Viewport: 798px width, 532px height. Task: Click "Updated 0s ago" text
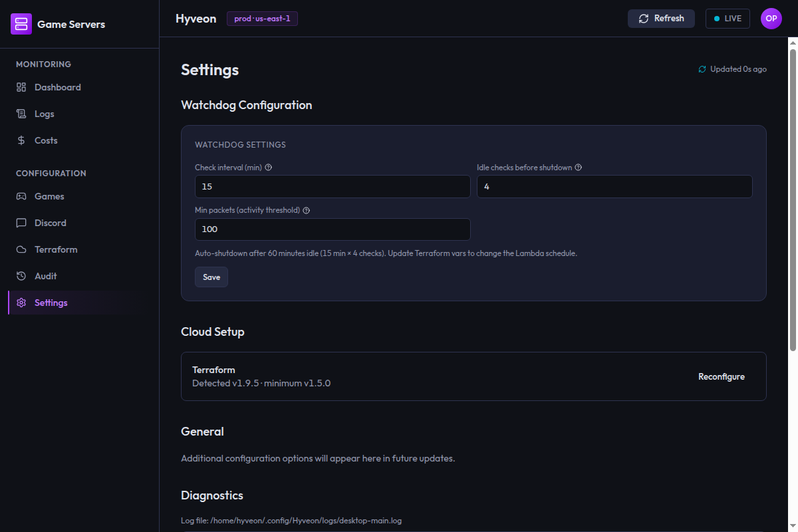738,69
